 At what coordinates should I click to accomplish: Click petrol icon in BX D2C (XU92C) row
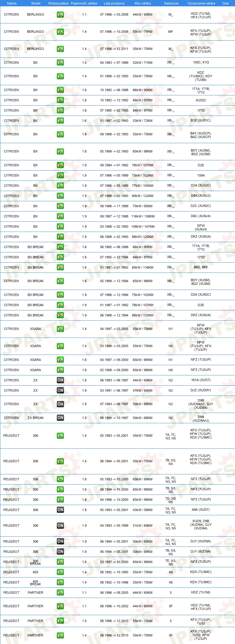[x=60, y=206]
